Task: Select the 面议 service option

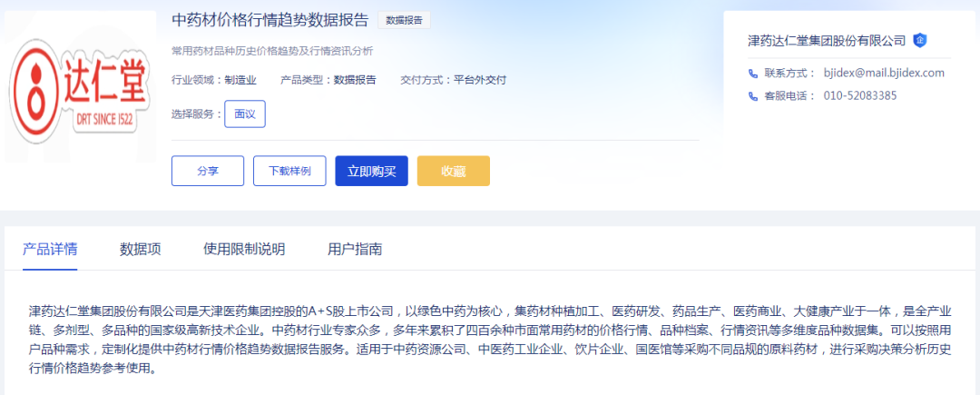Action: [x=245, y=114]
